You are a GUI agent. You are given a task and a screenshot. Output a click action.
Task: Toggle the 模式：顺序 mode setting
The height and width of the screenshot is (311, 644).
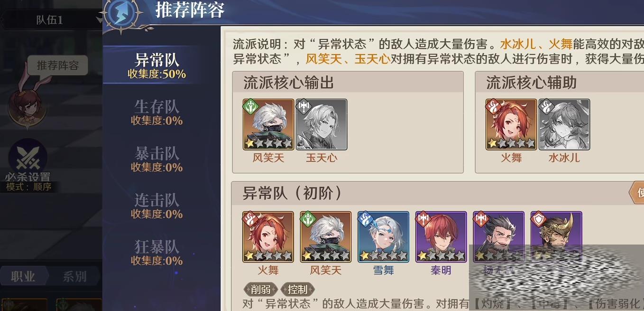point(28,187)
